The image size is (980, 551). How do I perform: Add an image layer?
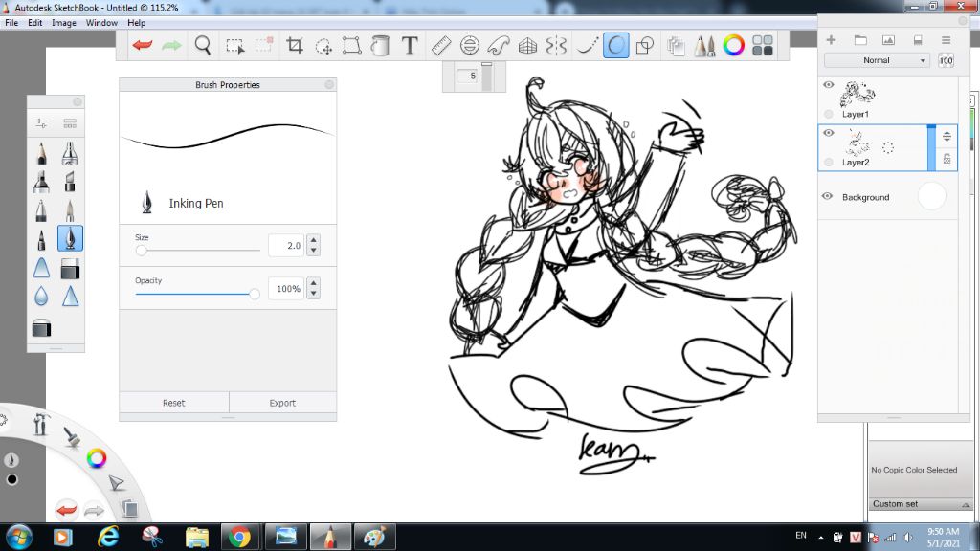coord(888,40)
